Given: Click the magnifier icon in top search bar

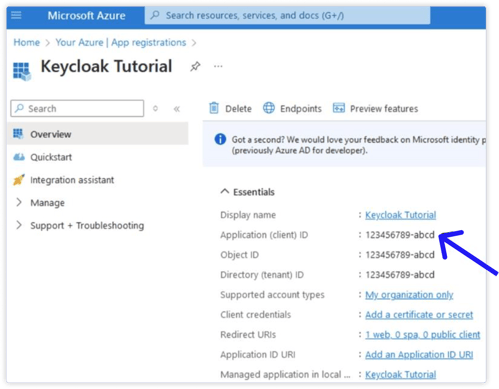Looking at the screenshot, I should click(155, 15).
